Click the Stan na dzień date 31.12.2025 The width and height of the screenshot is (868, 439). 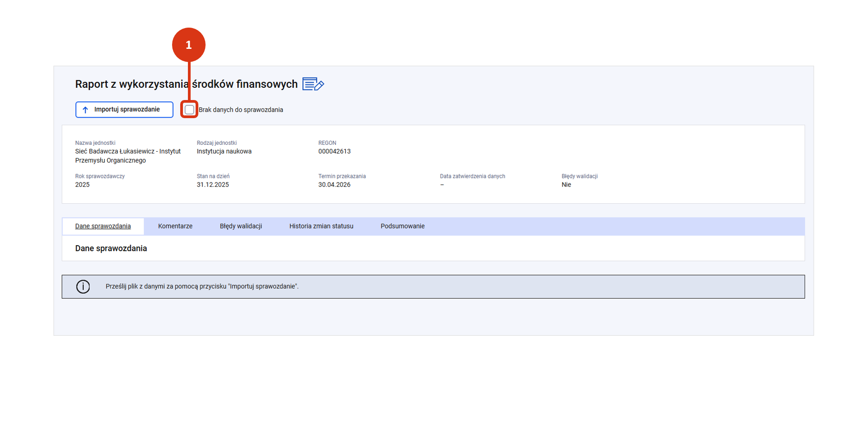[x=212, y=185]
